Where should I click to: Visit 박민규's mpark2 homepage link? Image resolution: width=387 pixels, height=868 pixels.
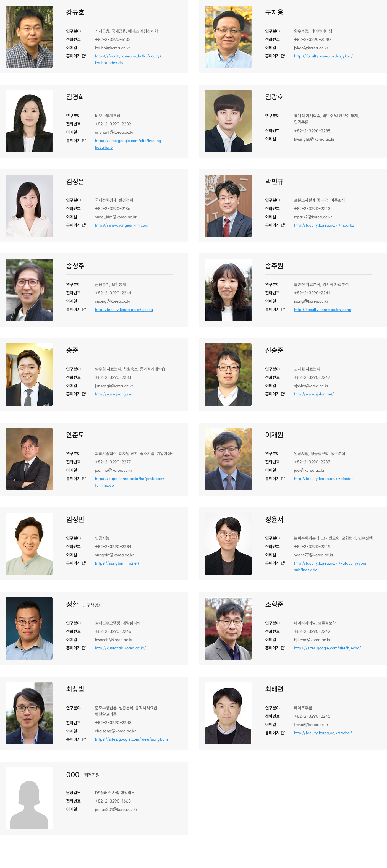[x=324, y=225]
